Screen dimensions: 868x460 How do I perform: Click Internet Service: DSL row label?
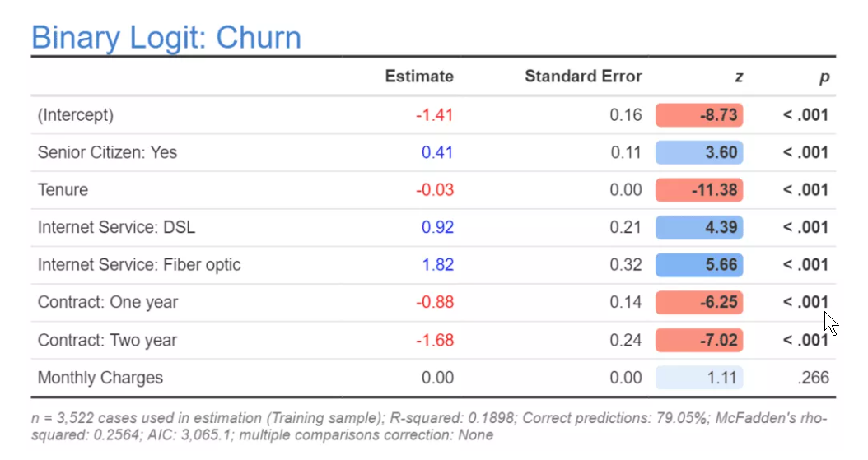pyautogui.click(x=116, y=227)
